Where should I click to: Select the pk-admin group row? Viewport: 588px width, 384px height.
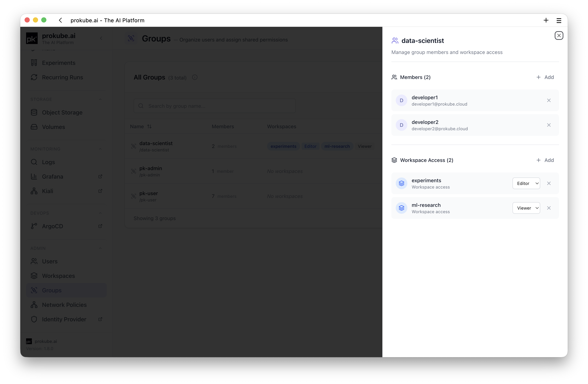[253, 171]
